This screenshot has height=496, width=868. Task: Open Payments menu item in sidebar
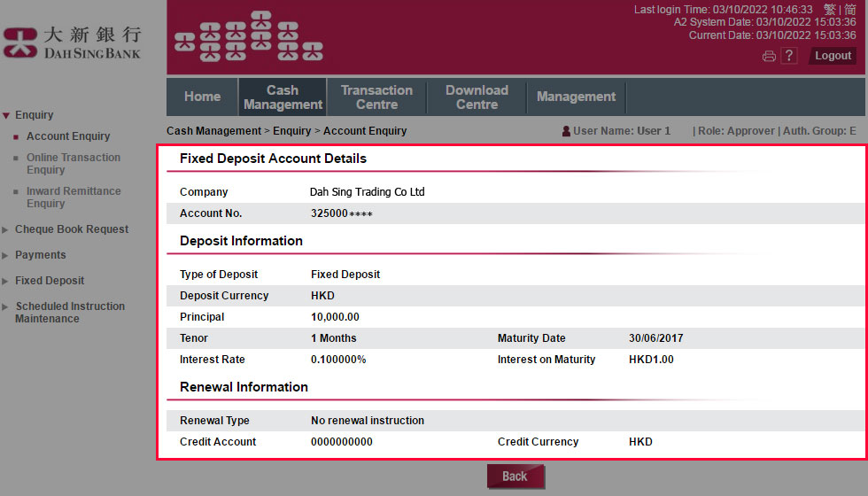pyautogui.click(x=41, y=255)
